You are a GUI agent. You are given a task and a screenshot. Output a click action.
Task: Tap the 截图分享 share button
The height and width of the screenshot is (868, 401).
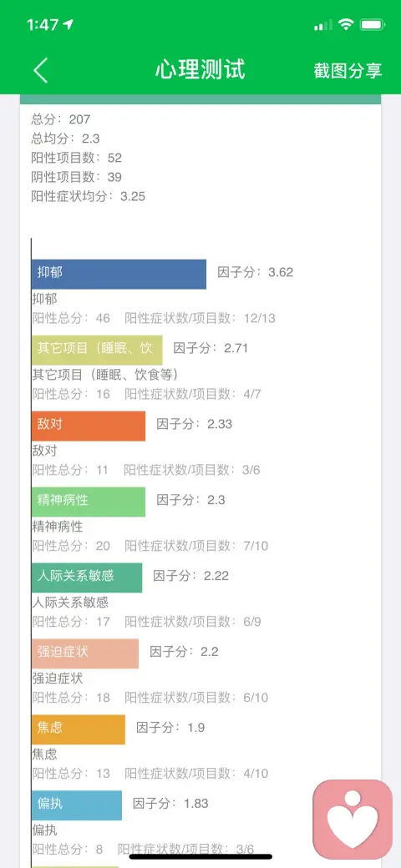[348, 70]
